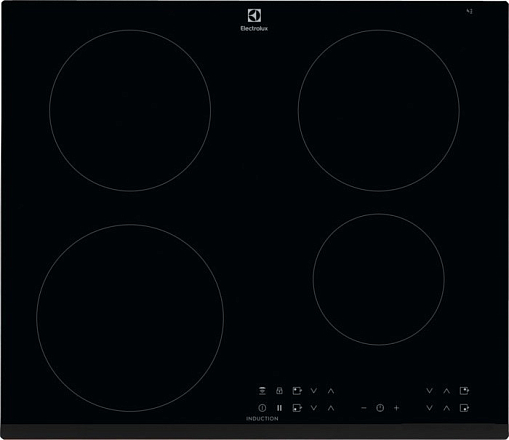Select the rear-left zone indicator icon
The width and height of the screenshot is (509, 440).
297,391
